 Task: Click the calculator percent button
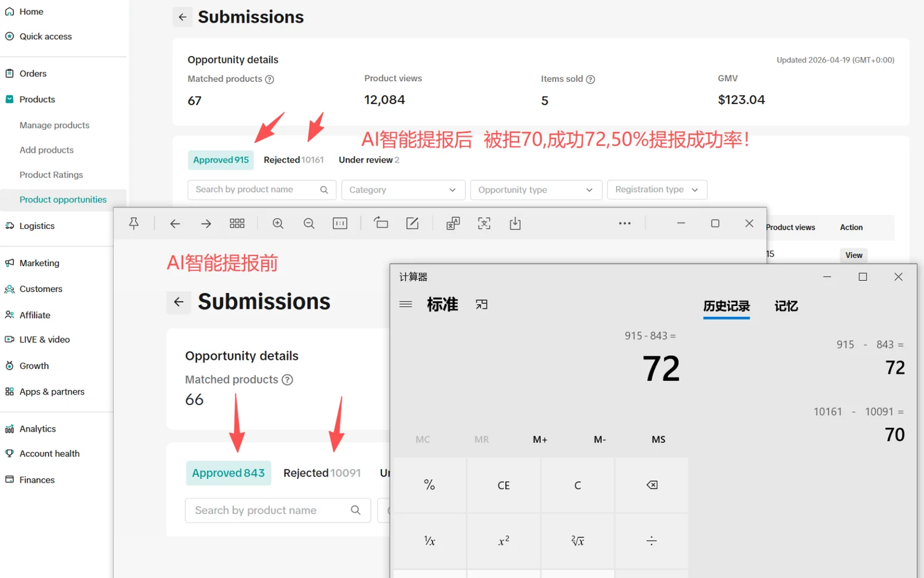click(429, 485)
